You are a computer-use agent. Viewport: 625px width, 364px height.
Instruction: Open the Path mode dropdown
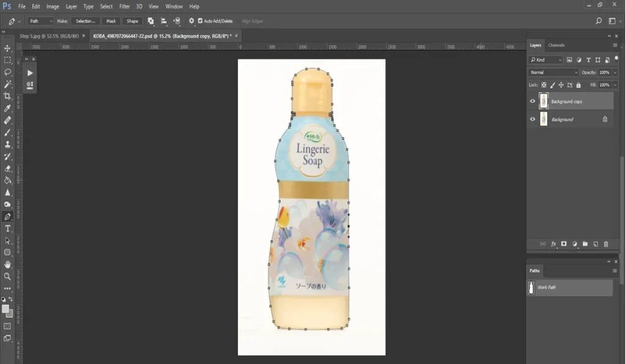tap(41, 21)
